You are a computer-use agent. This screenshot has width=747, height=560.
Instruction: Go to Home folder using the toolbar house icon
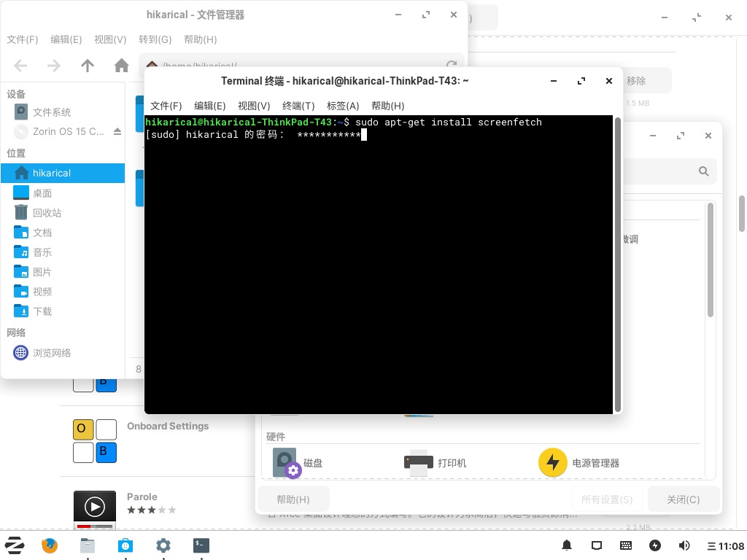click(x=121, y=65)
